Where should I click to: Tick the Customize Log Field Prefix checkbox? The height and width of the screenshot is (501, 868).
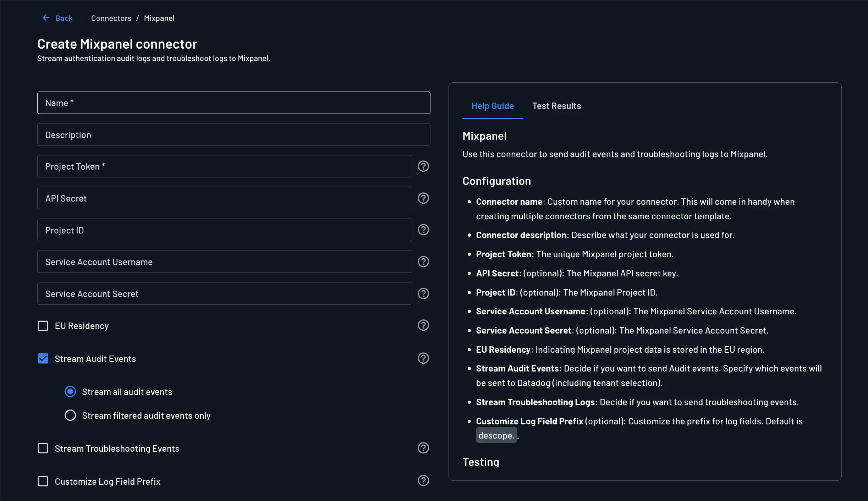click(43, 481)
